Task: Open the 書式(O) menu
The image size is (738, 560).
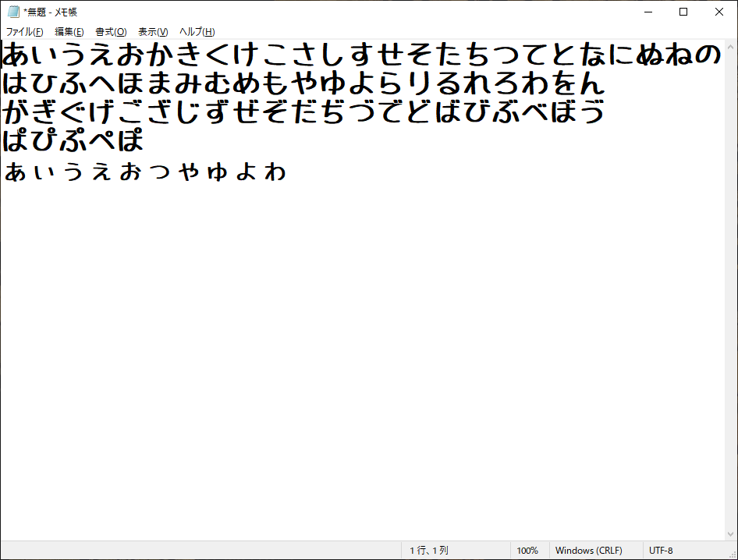Action: click(111, 32)
